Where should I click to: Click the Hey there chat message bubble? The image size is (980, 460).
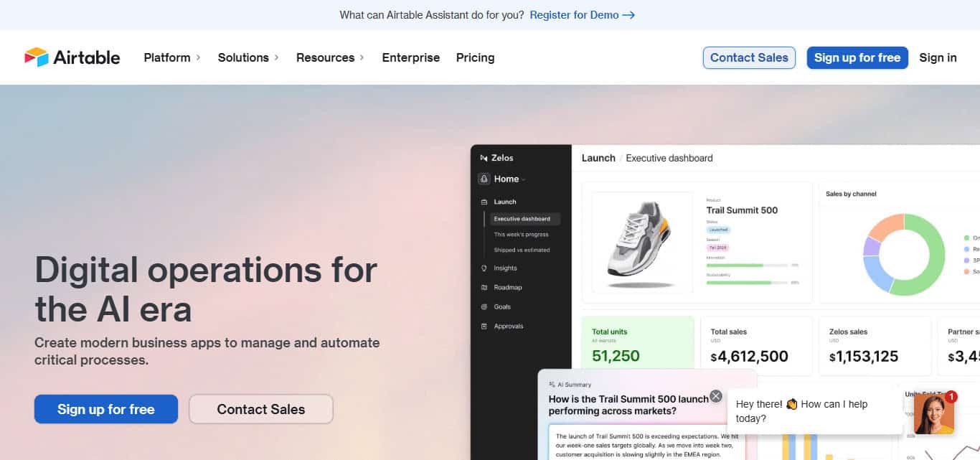(x=815, y=412)
